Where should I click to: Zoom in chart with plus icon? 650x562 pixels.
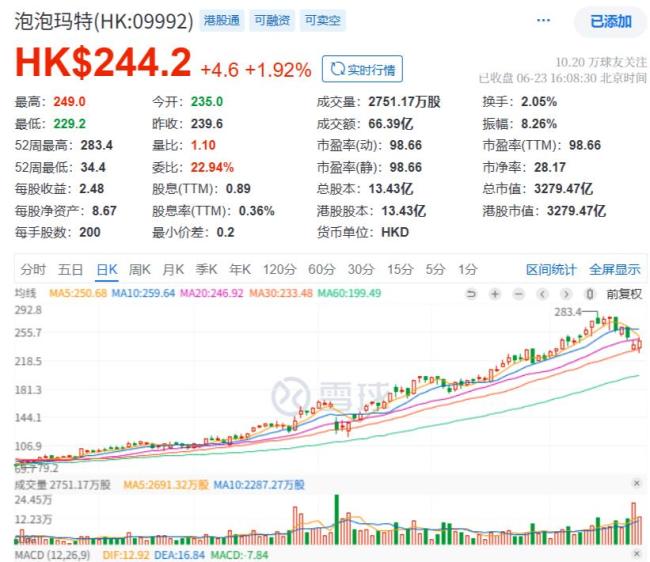[495, 294]
